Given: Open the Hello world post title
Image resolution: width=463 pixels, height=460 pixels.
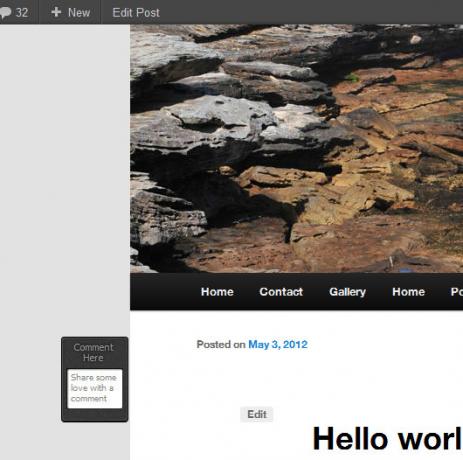Looking at the screenshot, I should (x=388, y=439).
